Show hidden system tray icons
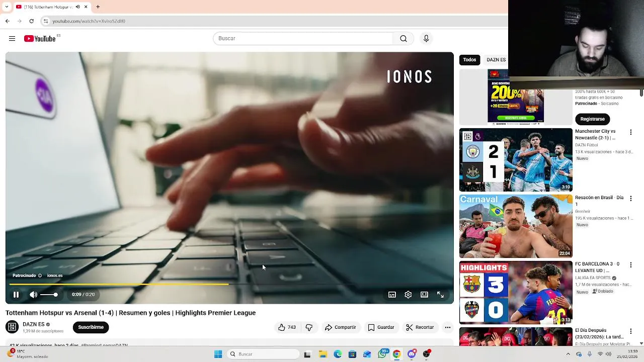Viewport: 644px width, 362px height. (x=569, y=354)
